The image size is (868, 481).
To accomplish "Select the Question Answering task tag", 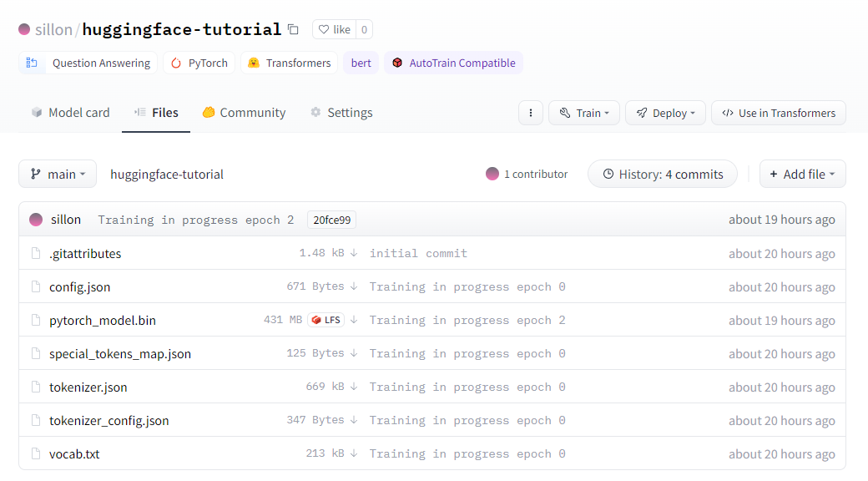I will 88,63.
